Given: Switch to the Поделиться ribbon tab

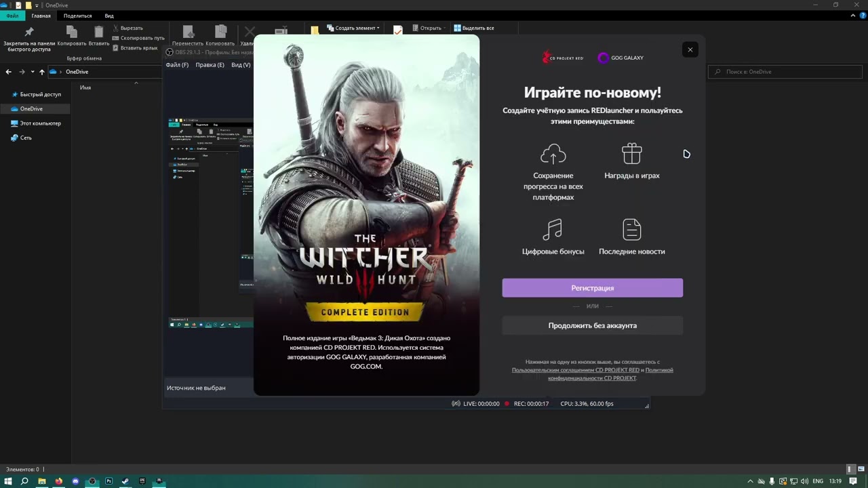Looking at the screenshot, I should point(77,16).
